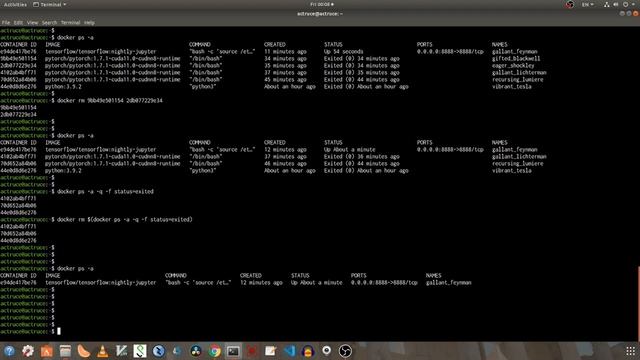Open the Activities overview
Screen dimensions: 640x360
(15, 4)
